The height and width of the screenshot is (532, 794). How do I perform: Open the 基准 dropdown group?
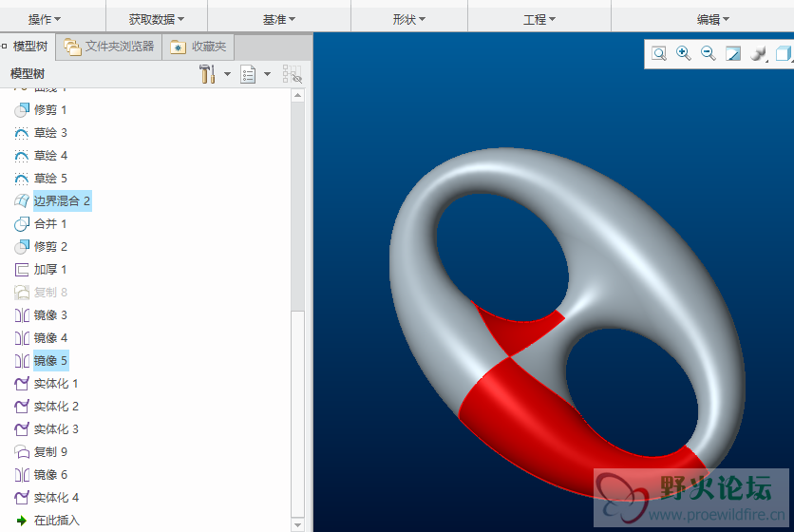coord(279,19)
